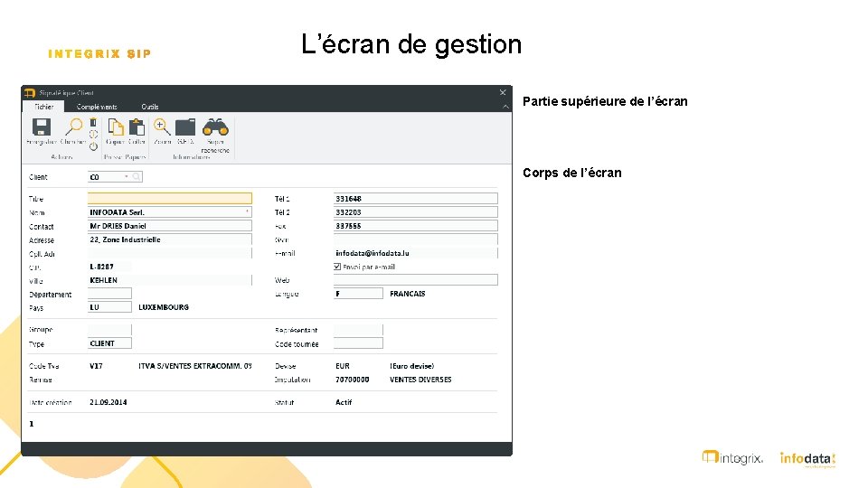Click the empty Groupe field
The width and height of the screenshot is (868, 488).
coord(109,330)
